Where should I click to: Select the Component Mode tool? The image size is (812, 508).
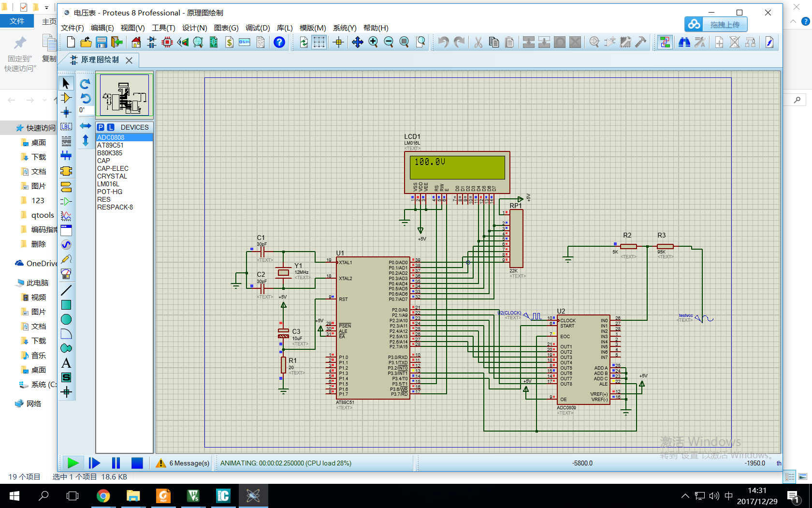point(66,98)
